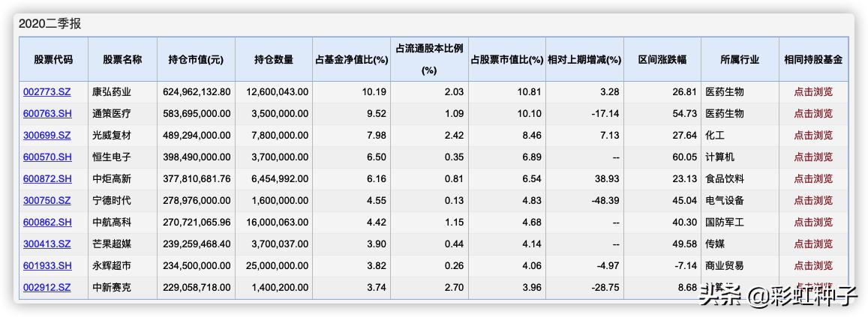Click the 股票名称 column header
The image size is (868, 317).
[122, 59]
